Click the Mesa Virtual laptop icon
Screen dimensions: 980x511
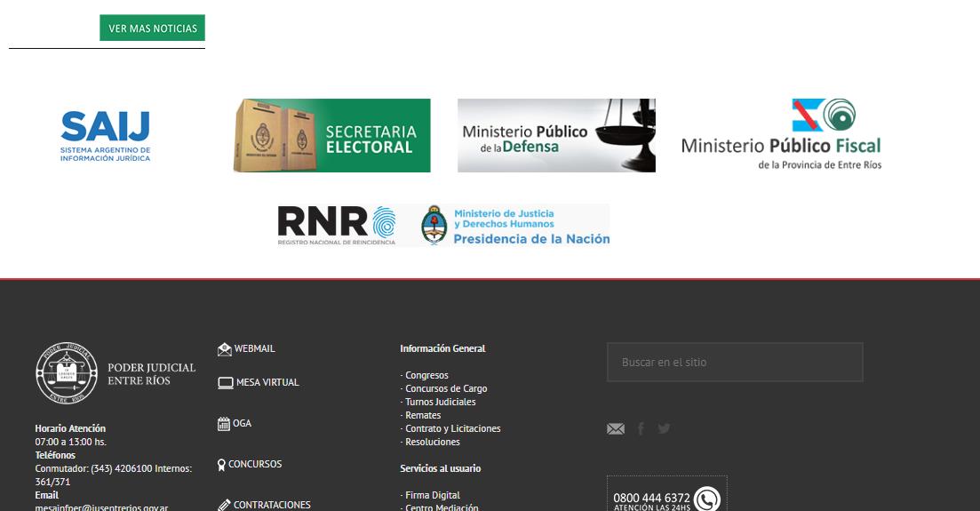226,383
